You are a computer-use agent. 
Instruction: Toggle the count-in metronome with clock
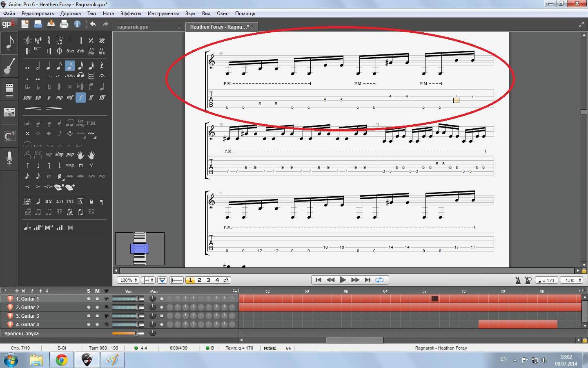(x=528, y=280)
